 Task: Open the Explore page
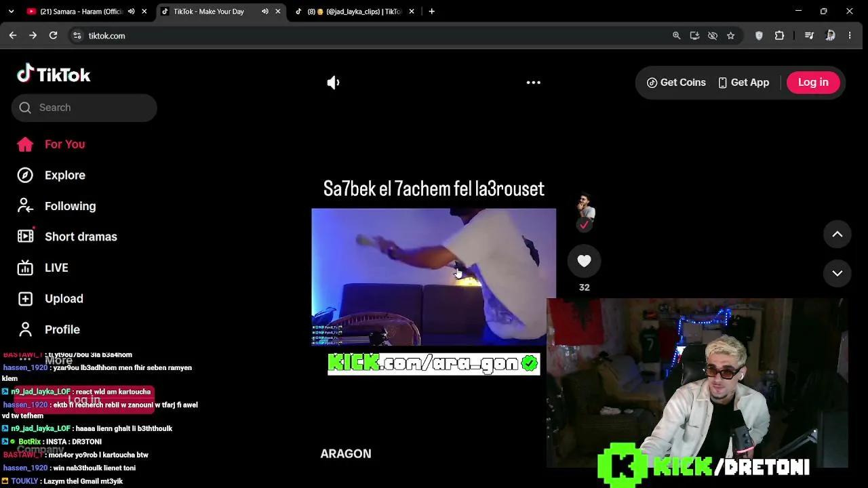pos(52,176)
